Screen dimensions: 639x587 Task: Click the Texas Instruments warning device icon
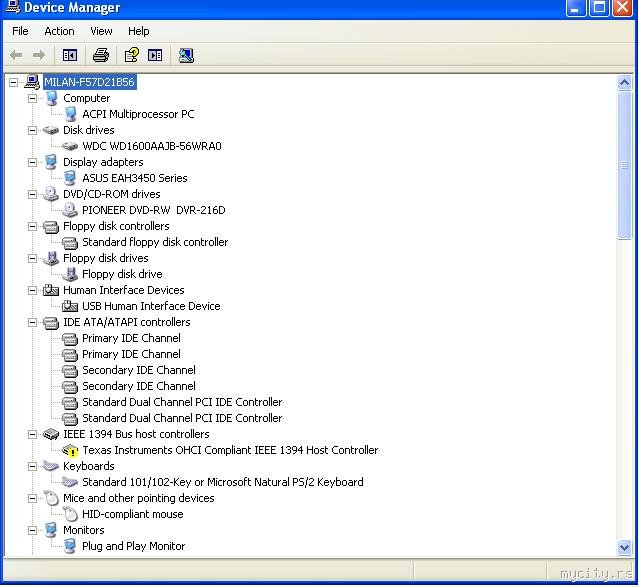coord(70,450)
